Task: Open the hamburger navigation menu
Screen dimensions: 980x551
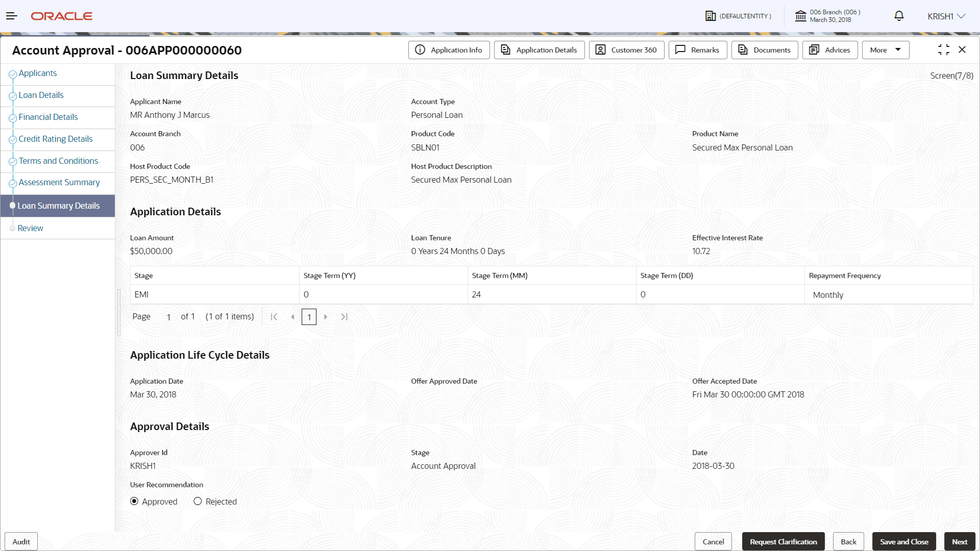Action: pyautogui.click(x=11, y=16)
